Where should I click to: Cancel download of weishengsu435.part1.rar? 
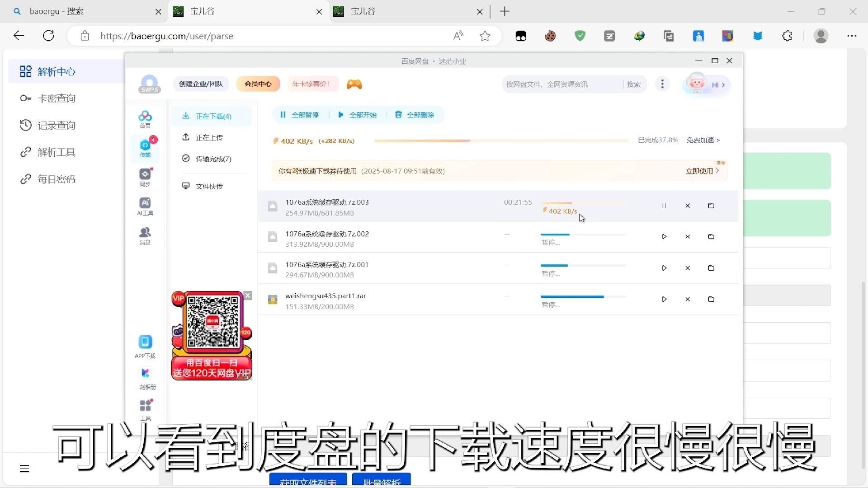(x=688, y=299)
